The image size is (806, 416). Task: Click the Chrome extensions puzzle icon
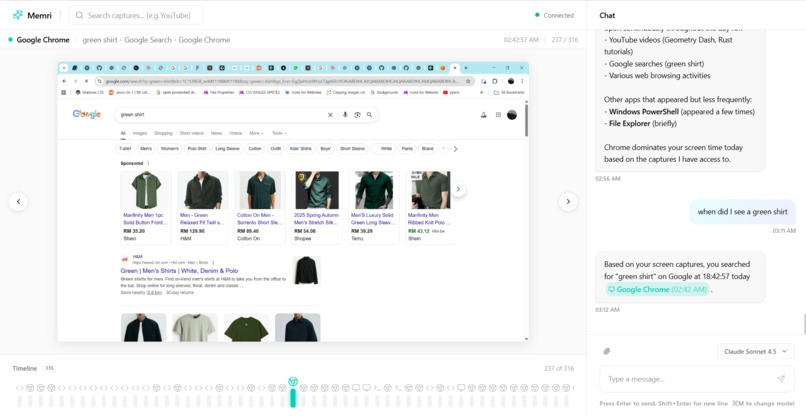pos(494,81)
